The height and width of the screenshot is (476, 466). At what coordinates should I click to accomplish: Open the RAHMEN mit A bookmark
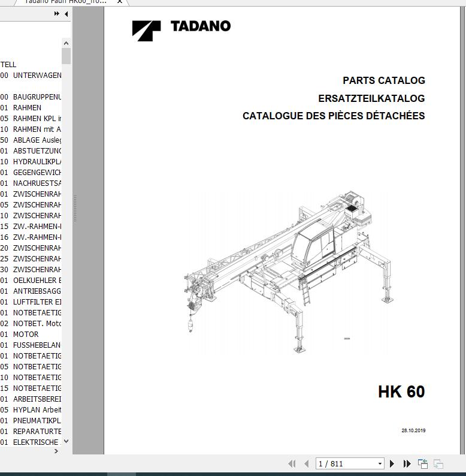click(31, 129)
